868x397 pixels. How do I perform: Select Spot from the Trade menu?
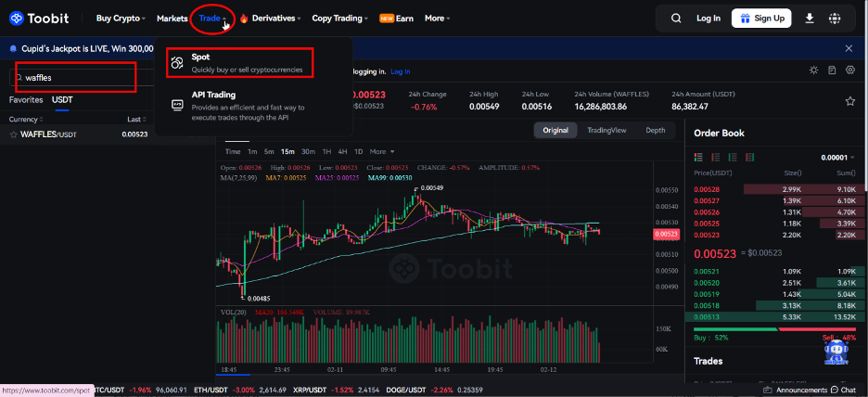[x=239, y=62]
